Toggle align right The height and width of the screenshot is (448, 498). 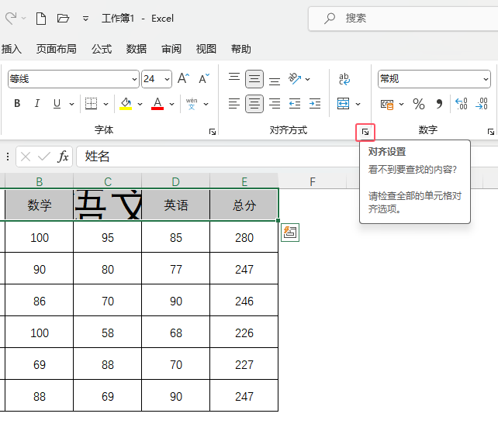pos(275,103)
